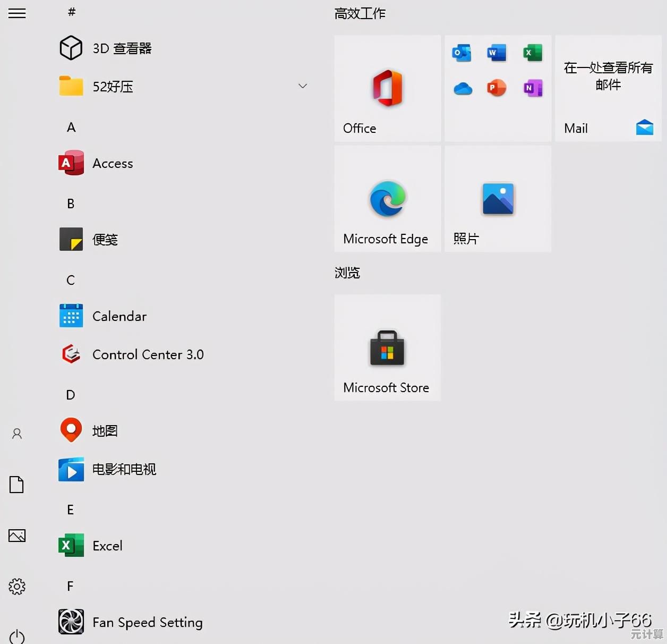
Task: Click the Fan Speed Setting label
Action: click(148, 622)
